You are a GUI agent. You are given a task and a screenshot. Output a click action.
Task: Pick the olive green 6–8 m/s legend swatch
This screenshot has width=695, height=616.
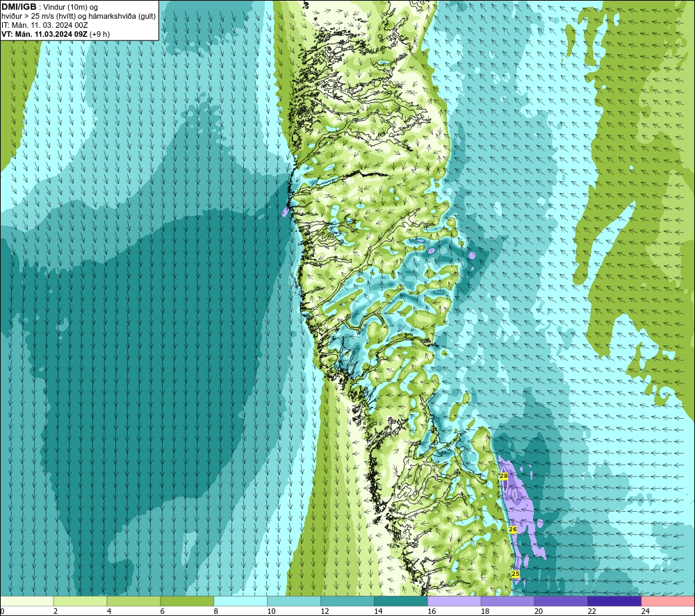coord(187,601)
